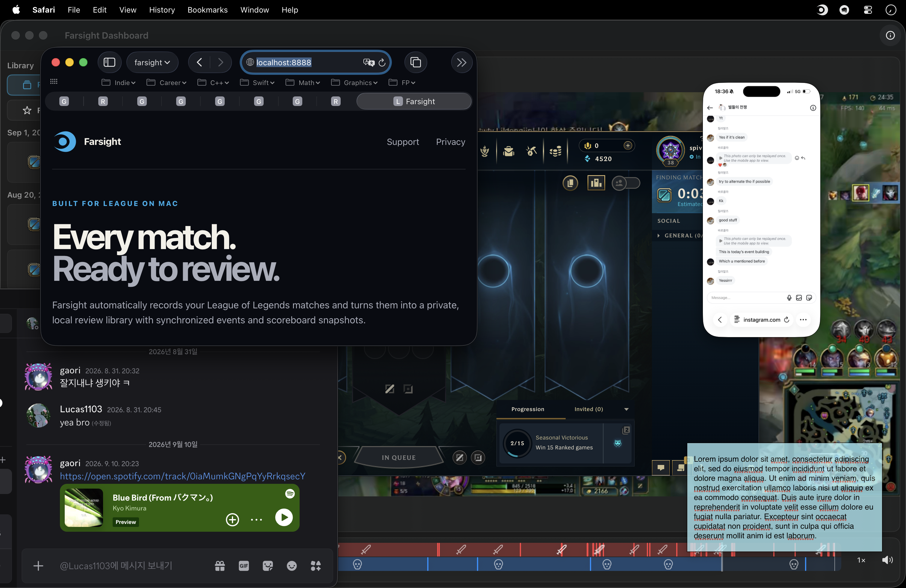The height and width of the screenshot is (588, 906).
Task: Click the translate icon in address bar
Action: pos(368,62)
